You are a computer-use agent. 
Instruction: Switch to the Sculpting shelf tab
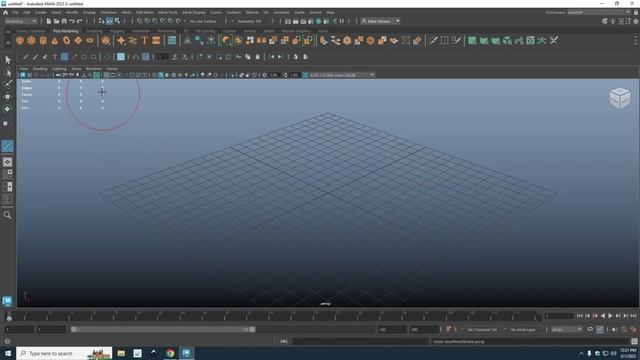tap(94, 31)
